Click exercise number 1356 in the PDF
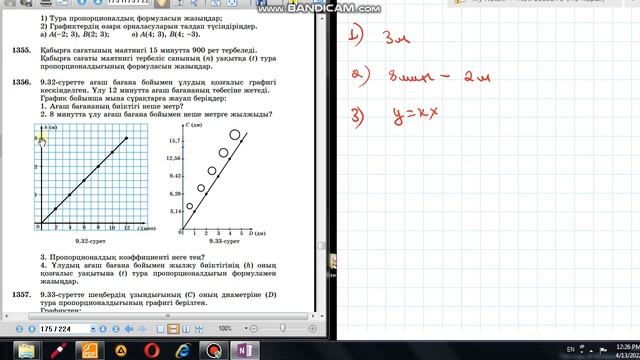The width and height of the screenshot is (640, 360). (21, 82)
